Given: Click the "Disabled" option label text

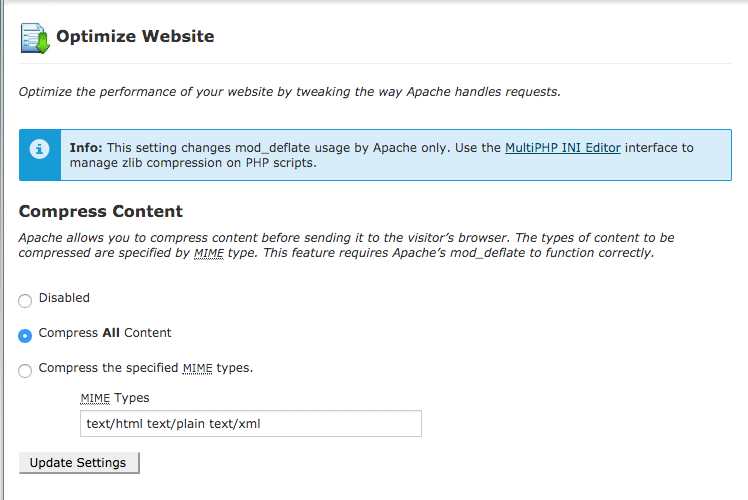Looking at the screenshot, I should click(x=64, y=298).
